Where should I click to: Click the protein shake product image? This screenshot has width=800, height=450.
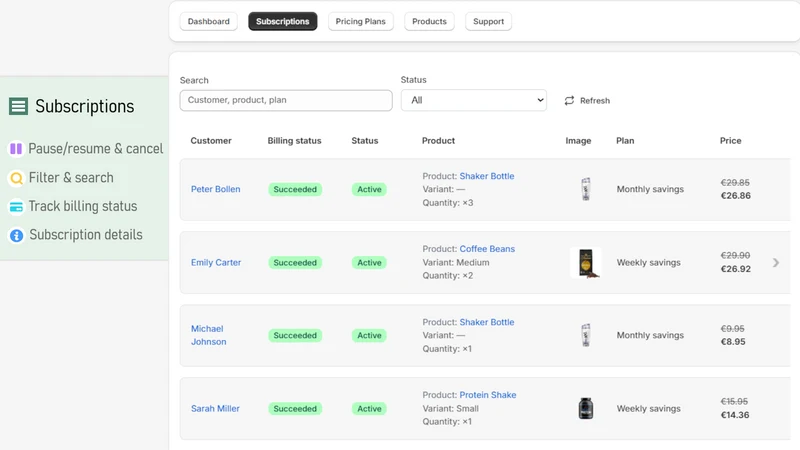pos(586,409)
